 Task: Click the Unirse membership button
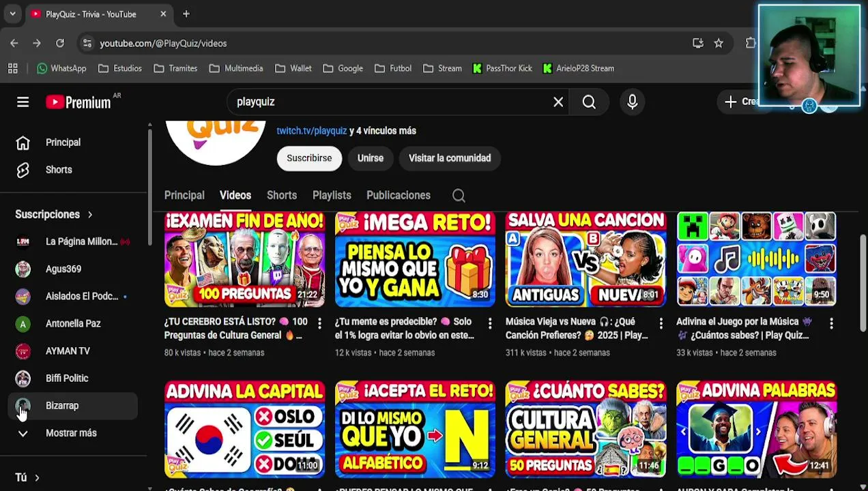(x=371, y=158)
